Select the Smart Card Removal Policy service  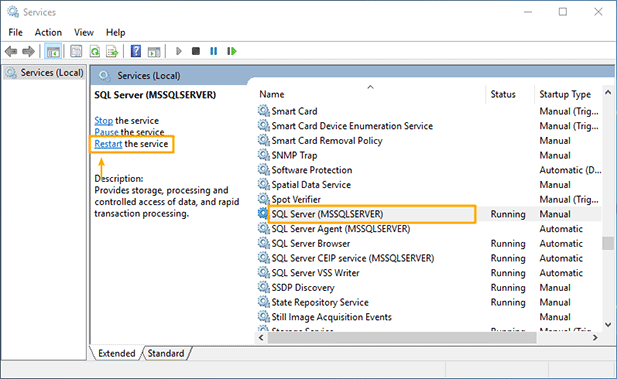(x=429, y=141)
